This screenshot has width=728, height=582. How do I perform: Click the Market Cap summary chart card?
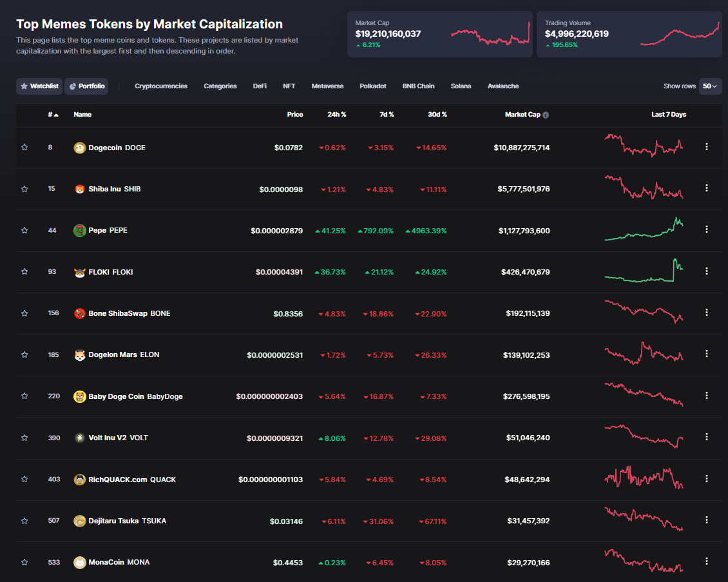click(439, 34)
